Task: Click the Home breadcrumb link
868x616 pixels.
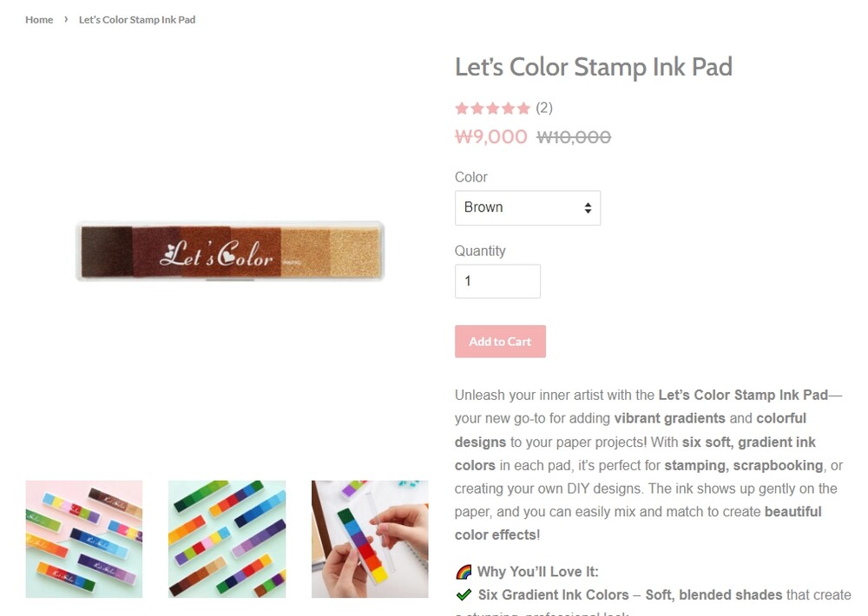Action: (x=39, y=19)
